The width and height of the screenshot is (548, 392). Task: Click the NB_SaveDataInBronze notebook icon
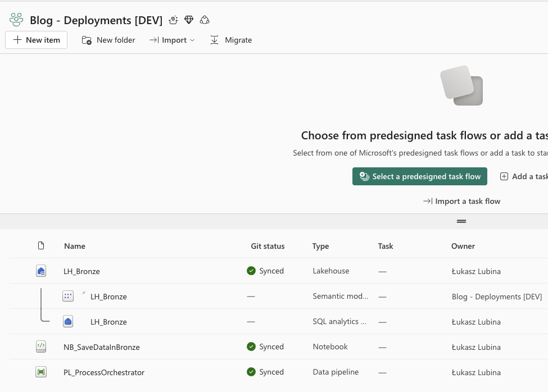(41, 347)
